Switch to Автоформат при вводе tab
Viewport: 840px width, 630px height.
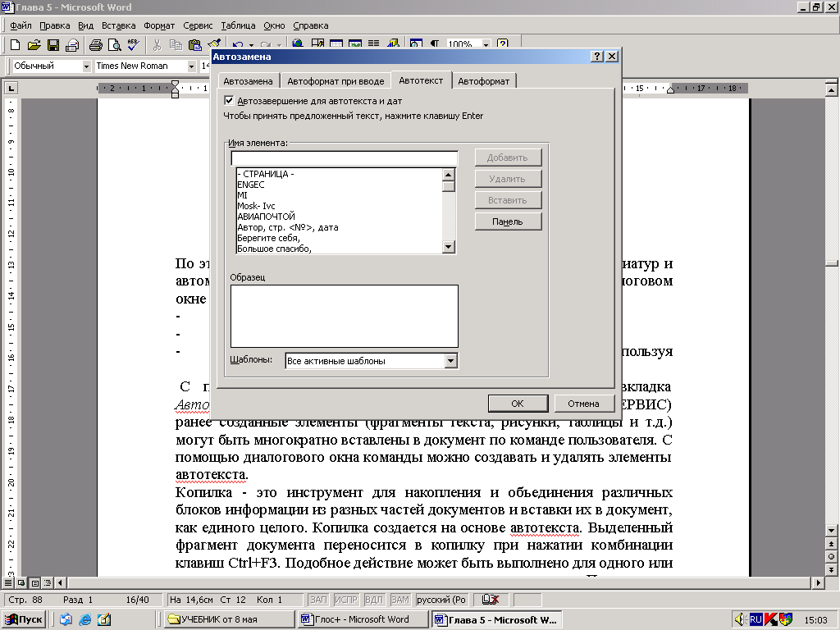point(336,81)
